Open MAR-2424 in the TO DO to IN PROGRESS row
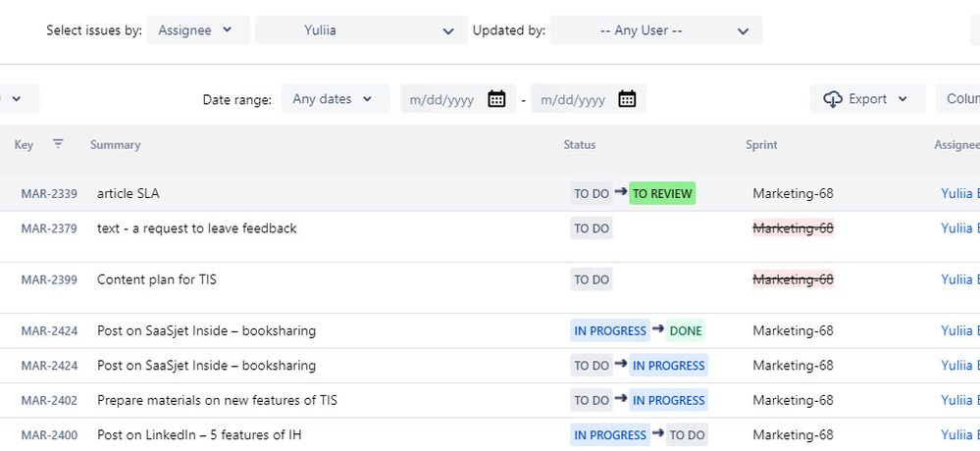Screen dimensions: 980x451 click(49, 366)
